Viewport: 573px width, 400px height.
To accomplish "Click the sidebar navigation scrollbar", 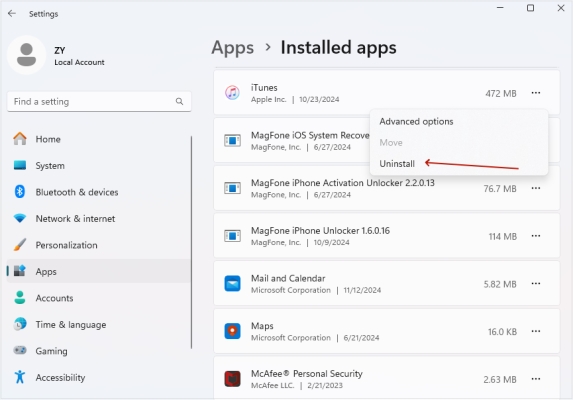I will (191, 242).
